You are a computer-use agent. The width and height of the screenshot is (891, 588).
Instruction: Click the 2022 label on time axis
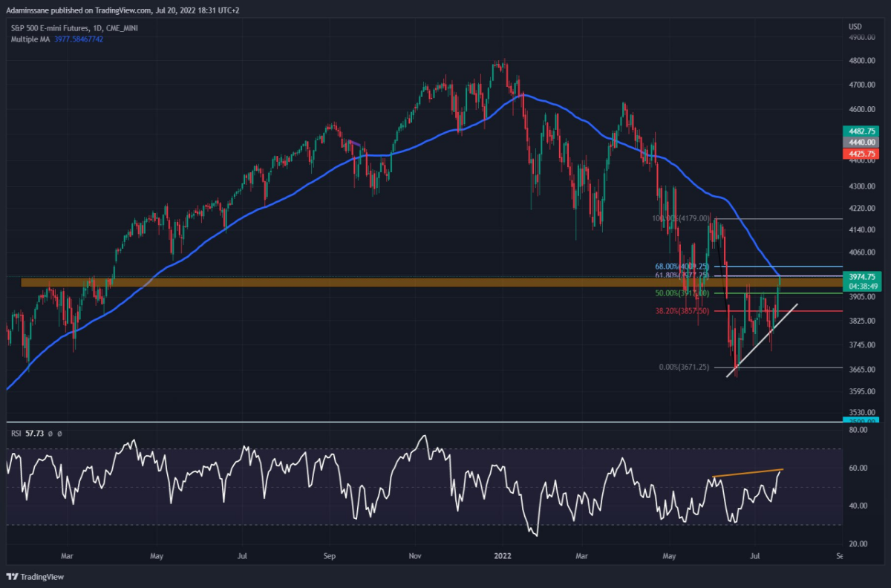pyautogui.click(x=502, y=555)
